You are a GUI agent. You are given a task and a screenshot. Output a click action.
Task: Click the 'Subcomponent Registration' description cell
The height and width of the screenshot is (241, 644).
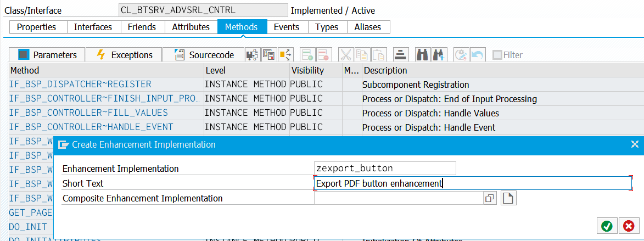pos(416,85)
